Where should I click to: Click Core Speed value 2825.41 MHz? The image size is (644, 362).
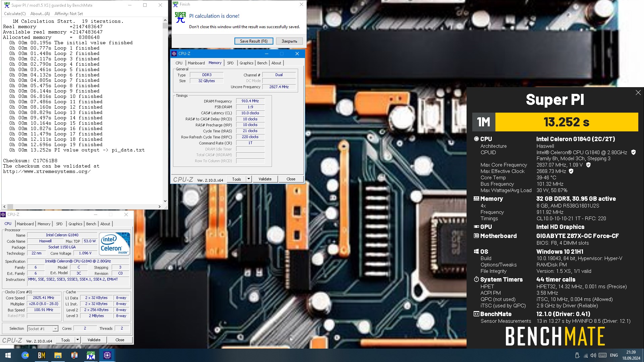[44, 298]
